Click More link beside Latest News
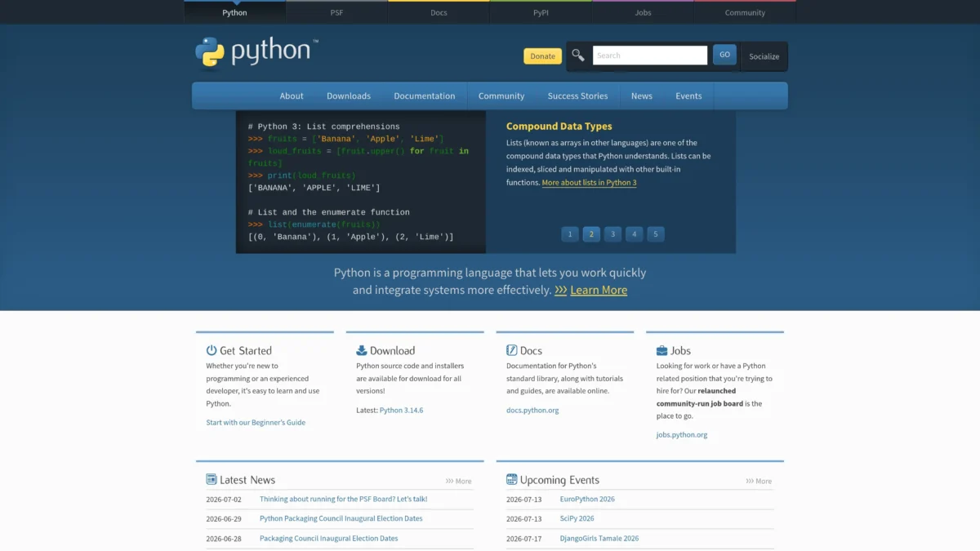 pos(459,481)
